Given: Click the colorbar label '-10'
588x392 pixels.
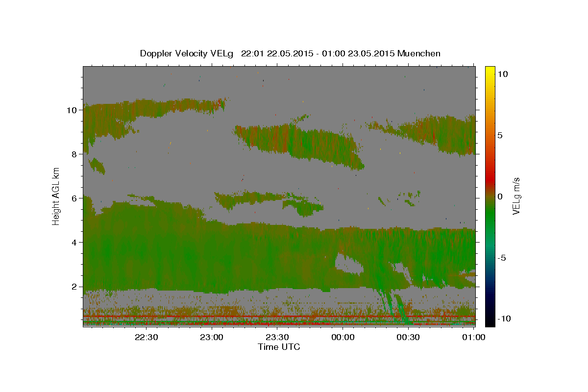Looking at the screenshot, I should (x=504, y=318).
